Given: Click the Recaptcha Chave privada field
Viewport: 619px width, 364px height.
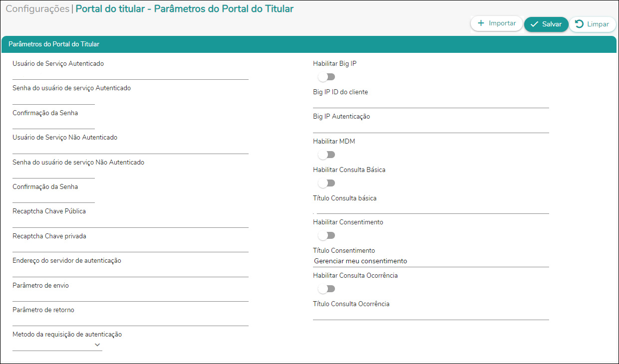Looking at the screenshot, I should (130, 246).
